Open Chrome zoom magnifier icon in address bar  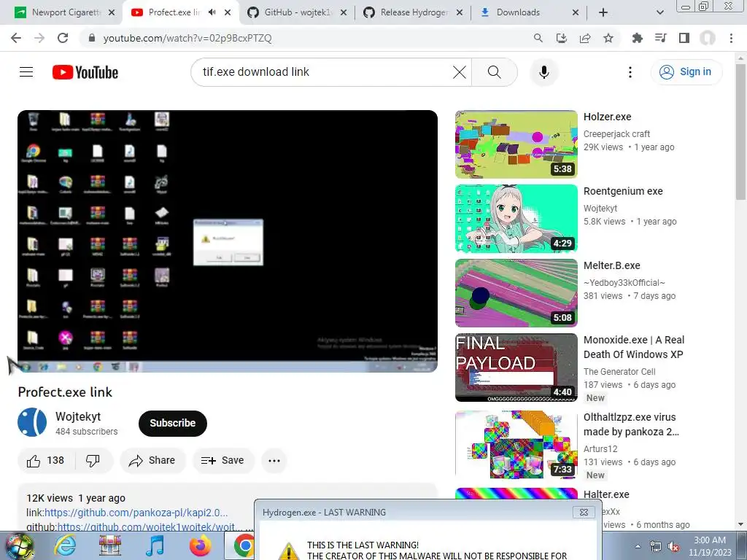click(x=538, y=38)
